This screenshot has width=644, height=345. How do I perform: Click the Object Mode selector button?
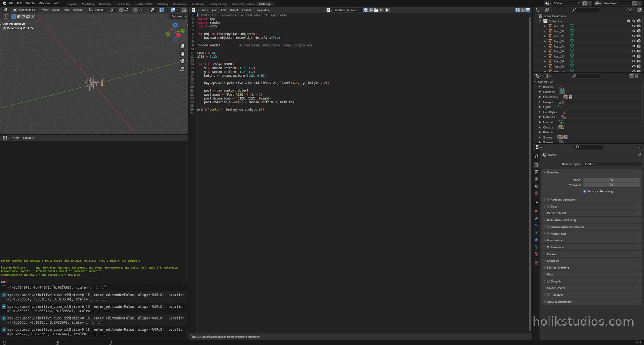tap(25, 10)
